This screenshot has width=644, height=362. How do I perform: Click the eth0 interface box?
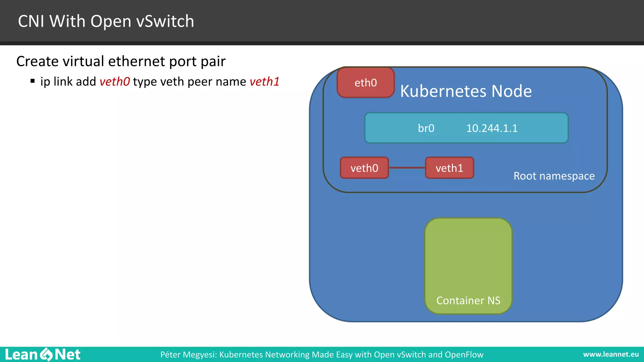click(365, 82)
